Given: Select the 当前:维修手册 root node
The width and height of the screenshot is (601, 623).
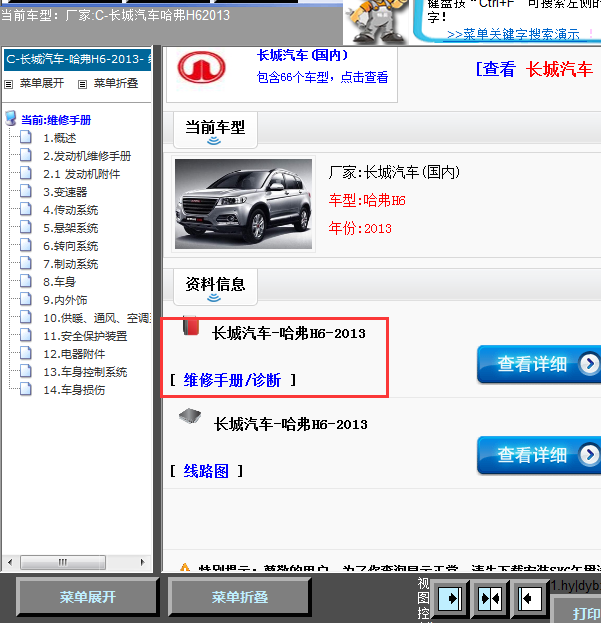Looking at the screenshot, I should (56, 120).
